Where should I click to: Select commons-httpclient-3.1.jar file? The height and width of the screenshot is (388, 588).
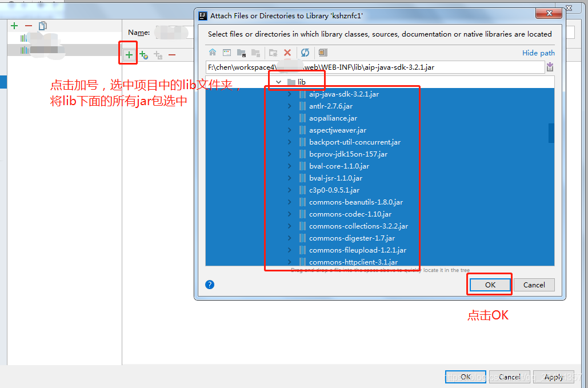pyautogui.click(x=353, y=262)
